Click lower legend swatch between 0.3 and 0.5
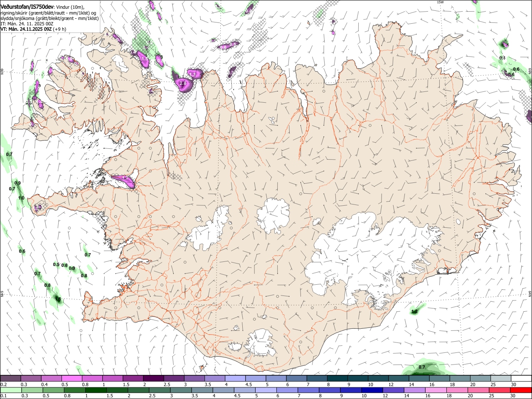The image size is (532, 399). (32, 390)
